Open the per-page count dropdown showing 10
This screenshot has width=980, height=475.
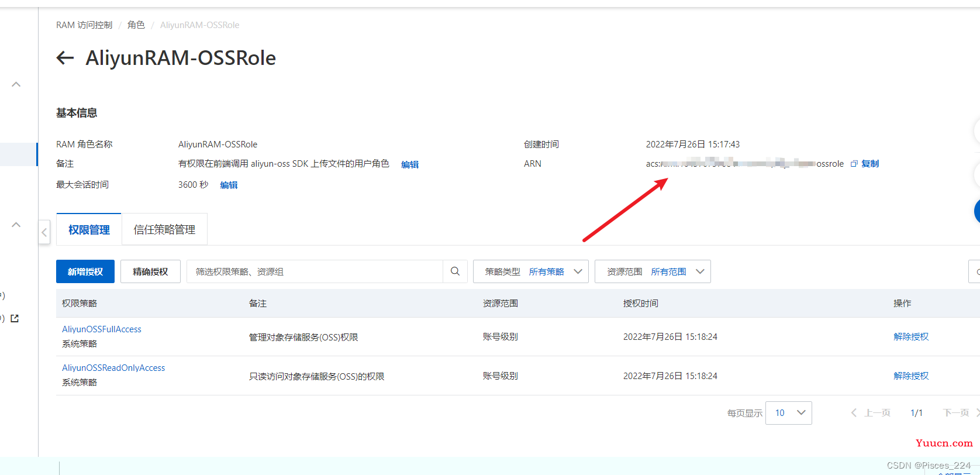pyautogui.click(x=789, y=413)
